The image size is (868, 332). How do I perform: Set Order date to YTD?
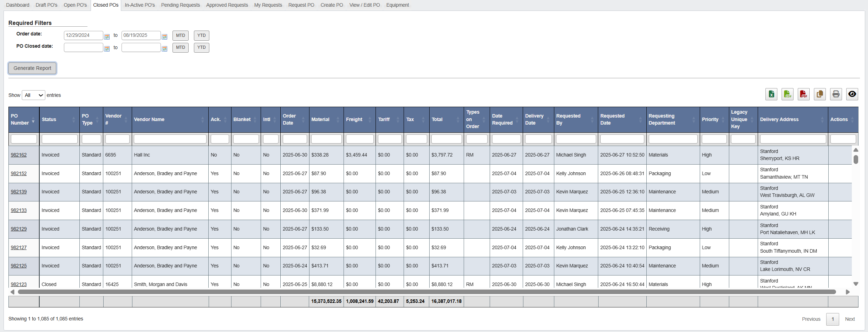[x=202, y=35]
